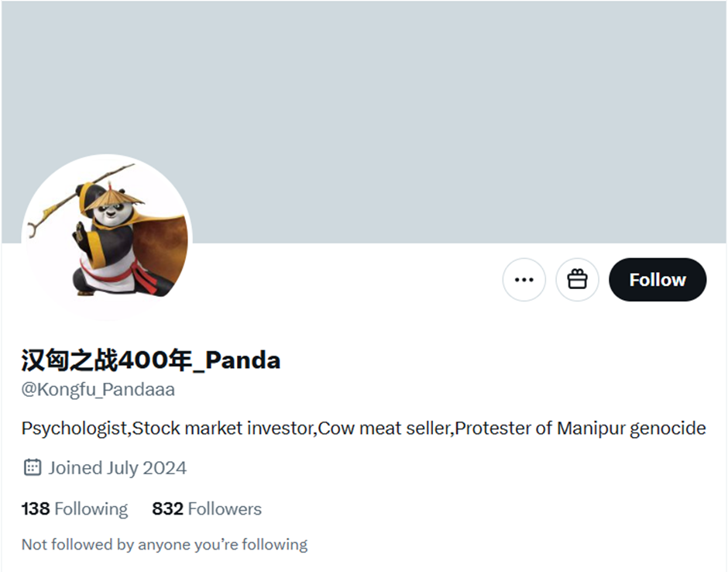Follow the @Kongfu_Pandaaa account

click(658, 280)
